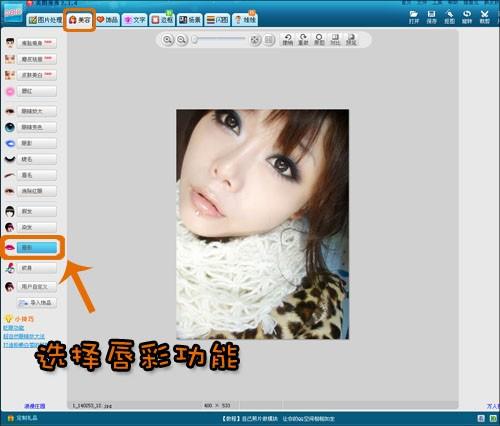Click the 假发 wig head icon
The width and height of the screenshot is (500, 426).
pyautogui.click(x=10, y=211)
